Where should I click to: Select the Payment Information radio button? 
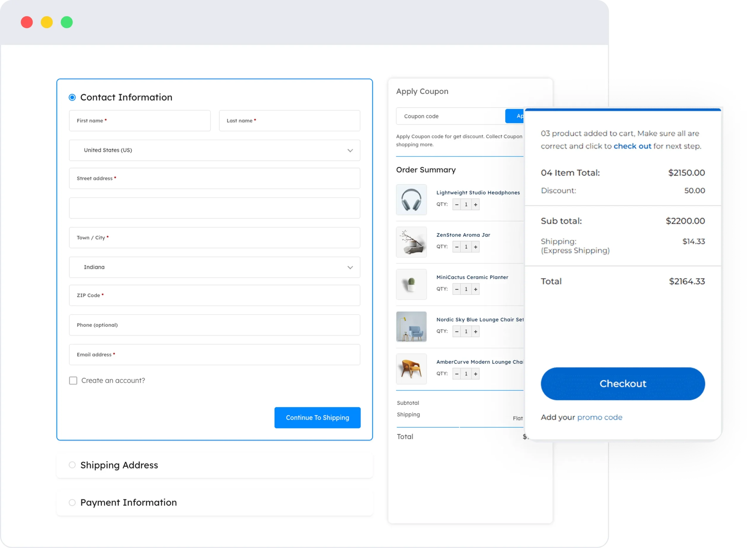(x=72, y=503)
